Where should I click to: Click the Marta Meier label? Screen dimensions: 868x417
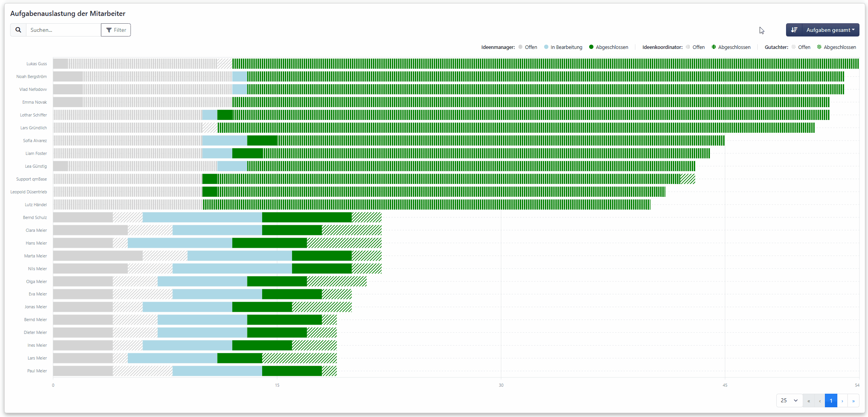click(x=35, y=256)
